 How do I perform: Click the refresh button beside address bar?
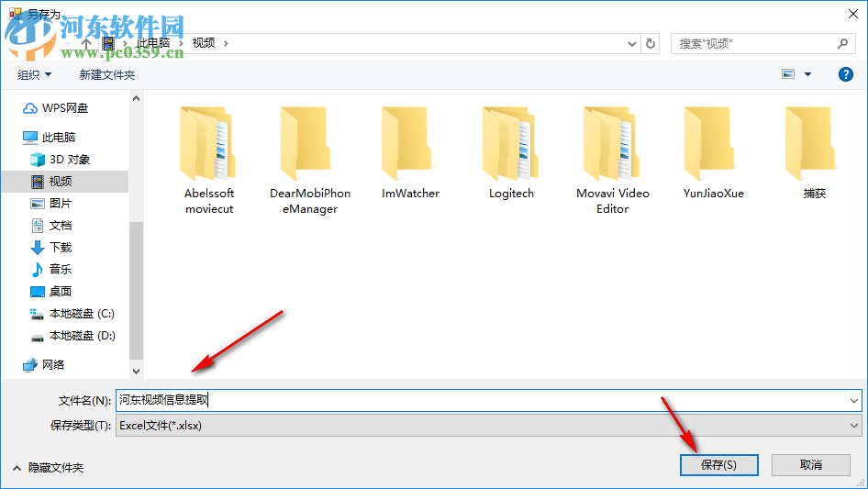pyautogui.click(x=651, y=43)
